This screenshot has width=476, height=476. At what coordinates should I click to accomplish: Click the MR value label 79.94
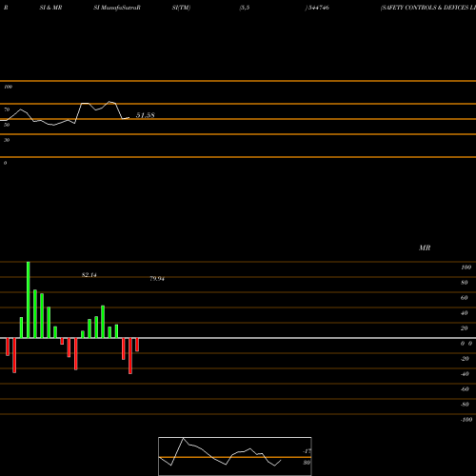157,279
